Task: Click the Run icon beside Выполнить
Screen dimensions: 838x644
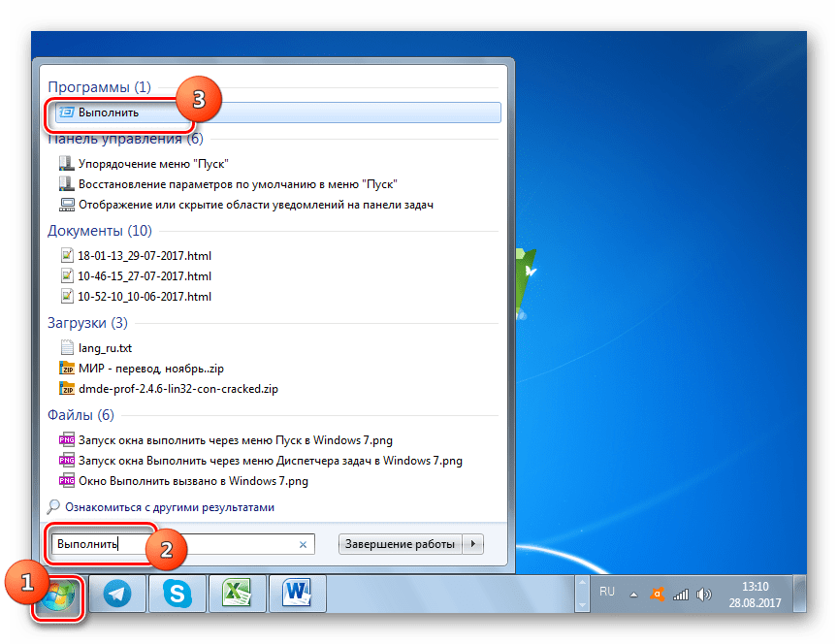Action: pyautogui.click(x=66, y=113)
